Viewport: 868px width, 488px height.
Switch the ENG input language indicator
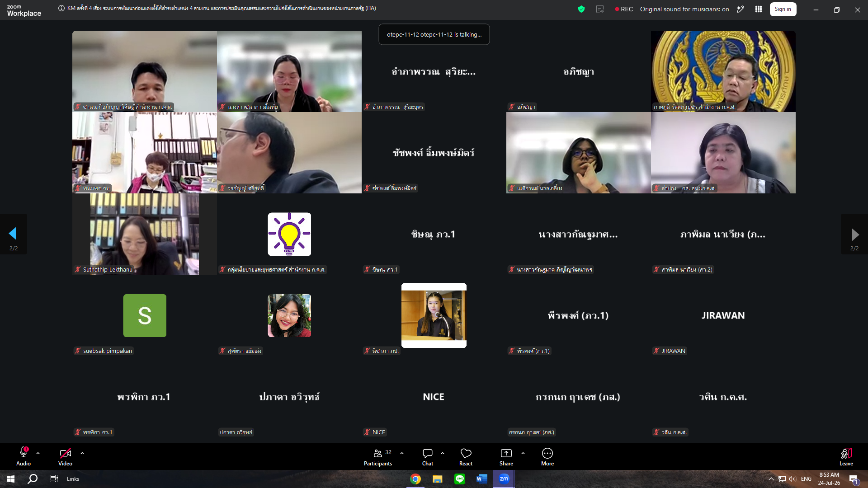[806, 479]
